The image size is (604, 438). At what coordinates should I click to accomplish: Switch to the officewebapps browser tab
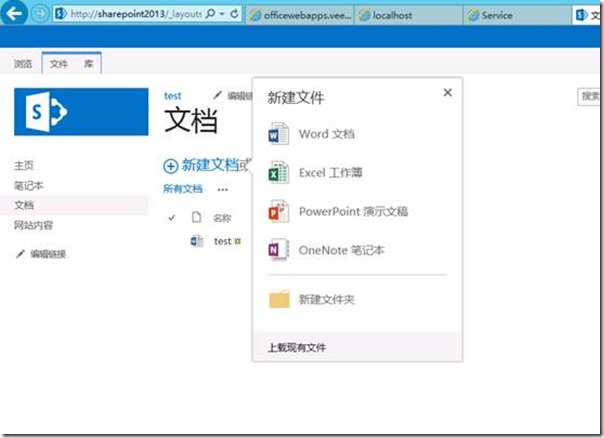[x=300, y=15]
